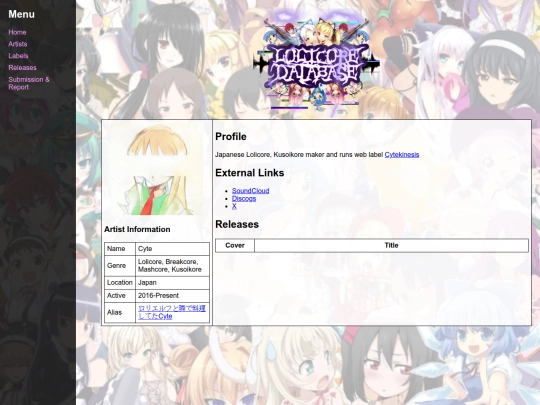Click the 'Location' label cell

coord(120,282)
